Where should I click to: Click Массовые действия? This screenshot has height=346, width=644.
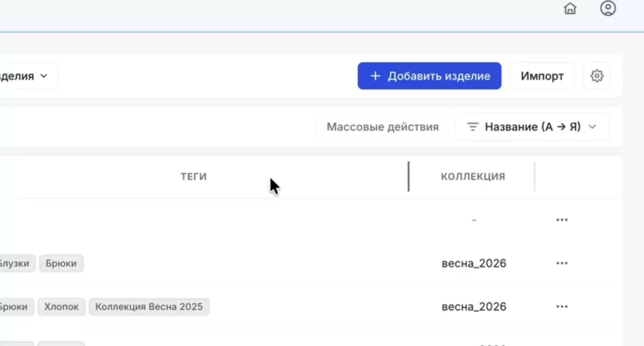[x=383, y=127]
